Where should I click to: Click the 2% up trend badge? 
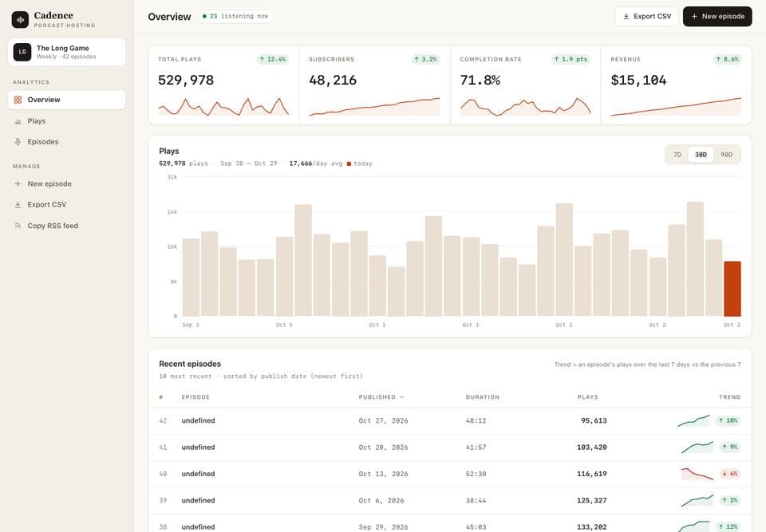[730, 500]
